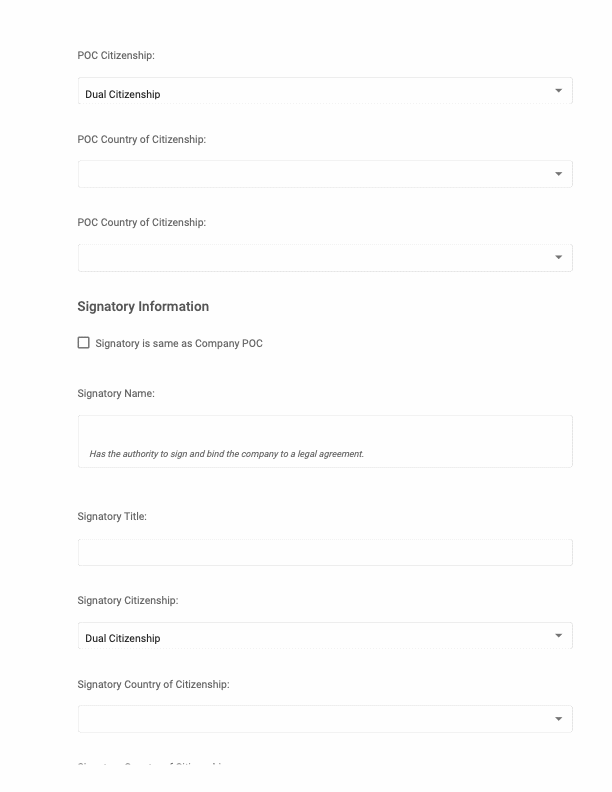Click the 'Signatory Name:' label
Viewport: 612px width, 792px height.
pyautogui.click(x=116, y=394)
